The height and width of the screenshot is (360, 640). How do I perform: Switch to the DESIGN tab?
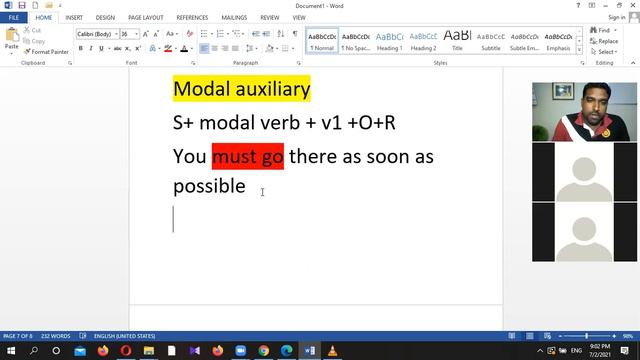(x=105, y=18)
